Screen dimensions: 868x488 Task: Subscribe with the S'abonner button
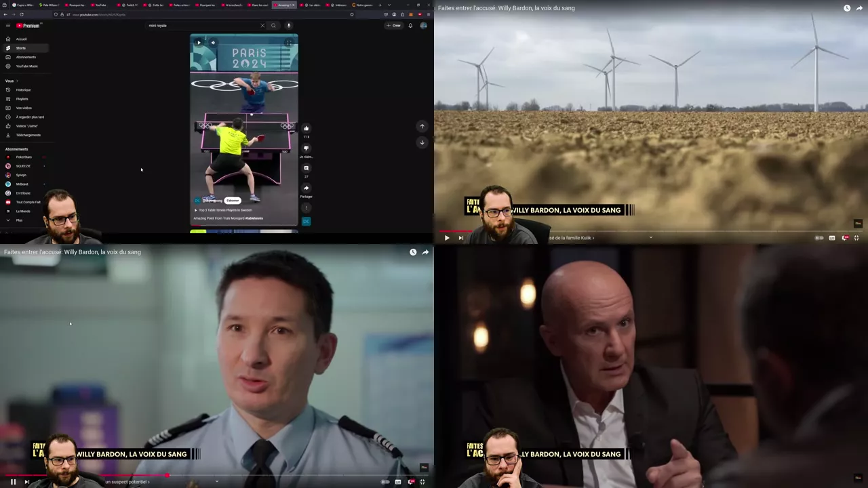[233, 201]
